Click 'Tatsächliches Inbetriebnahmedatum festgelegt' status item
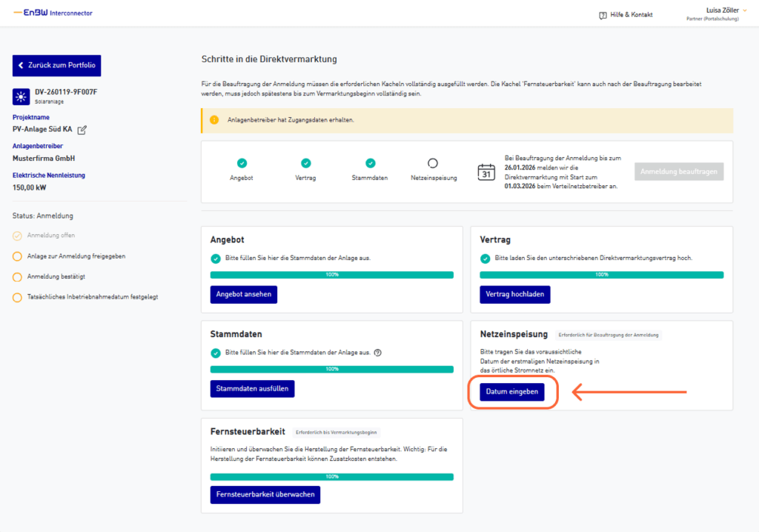 pyautogui.click(x=92, y=297)
